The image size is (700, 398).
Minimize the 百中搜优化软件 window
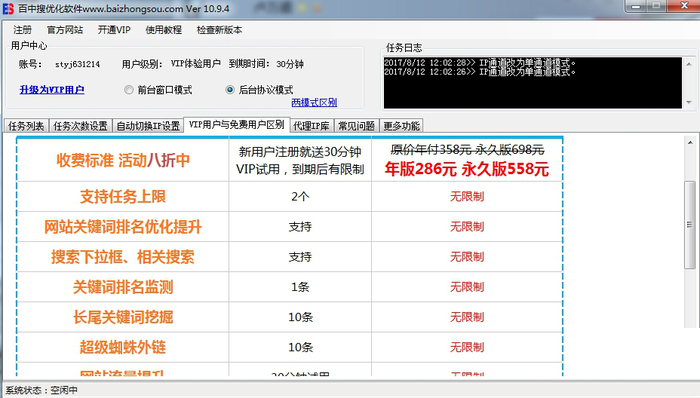pyautogui.click(x=637, y=6)
